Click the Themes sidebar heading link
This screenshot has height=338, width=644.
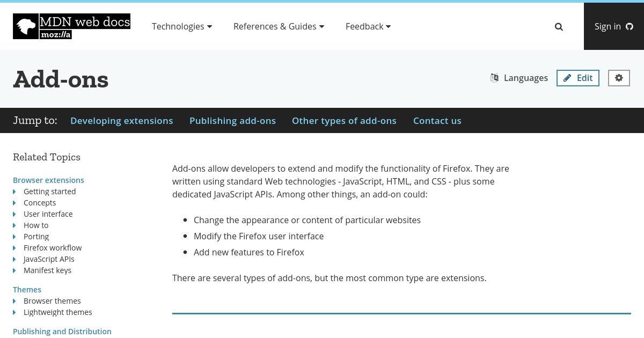tap(27, 290)
